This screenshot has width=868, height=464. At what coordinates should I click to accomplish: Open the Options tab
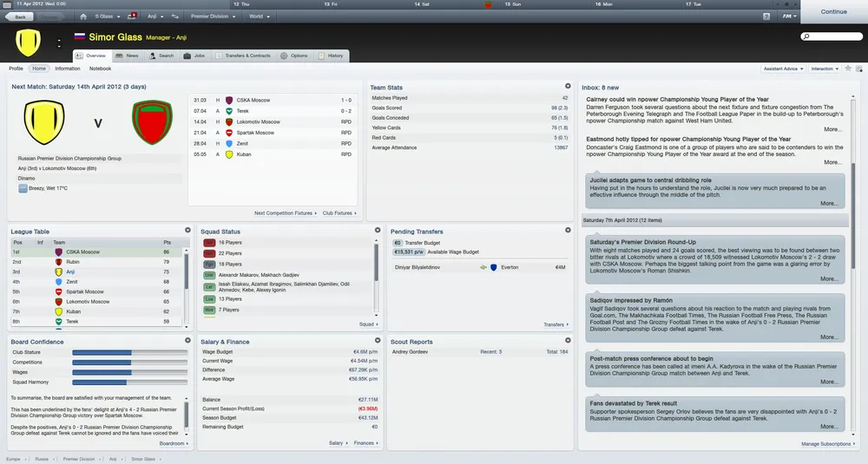coord(293,56)
